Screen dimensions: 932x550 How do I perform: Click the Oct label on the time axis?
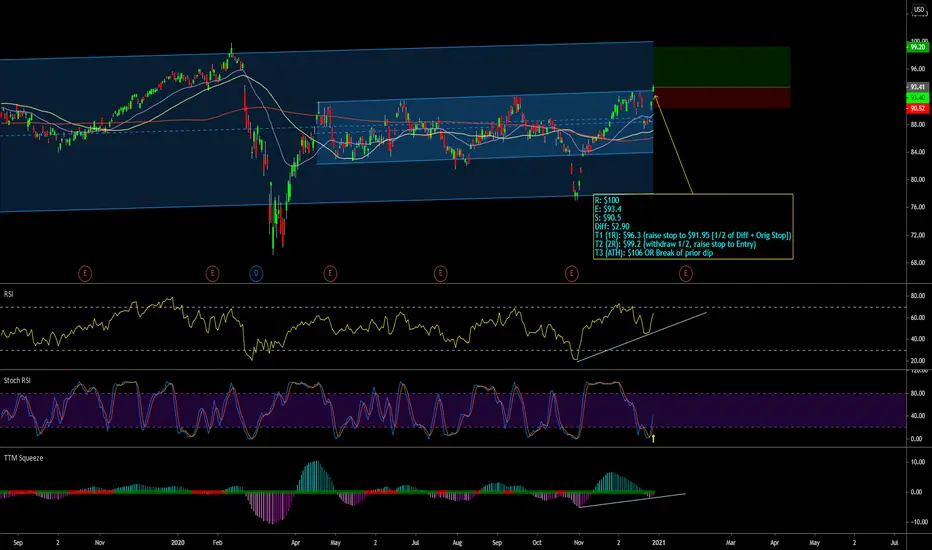pos(537,543)
